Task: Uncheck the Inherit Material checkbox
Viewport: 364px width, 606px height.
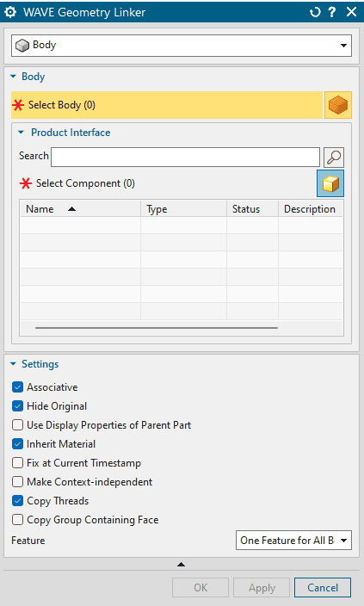Action: pyautogui.click(x=17, y=444)
